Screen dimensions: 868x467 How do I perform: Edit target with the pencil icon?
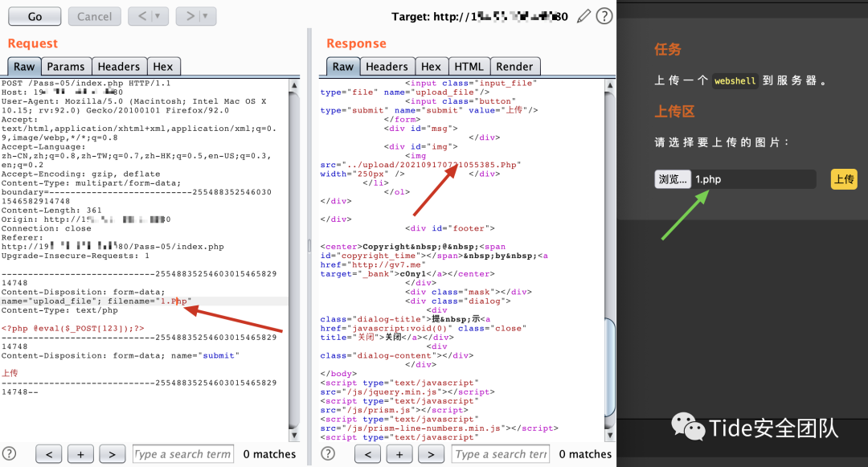[583, 17]
